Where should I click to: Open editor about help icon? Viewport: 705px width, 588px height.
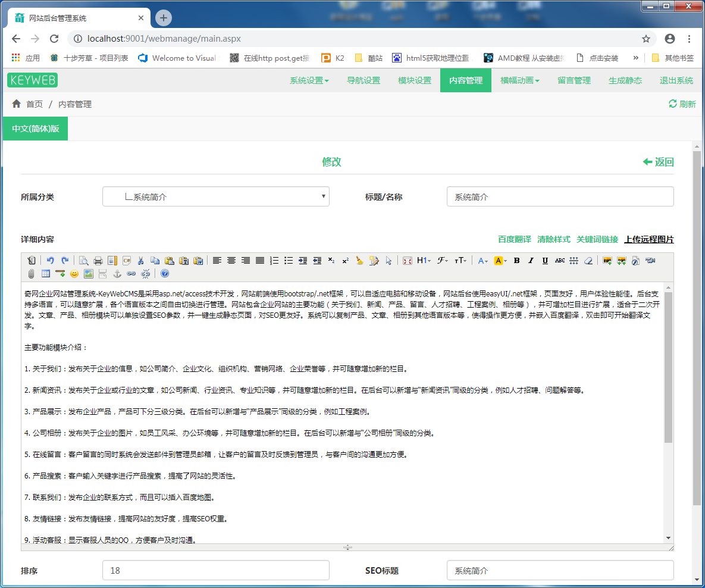(165, 274)
